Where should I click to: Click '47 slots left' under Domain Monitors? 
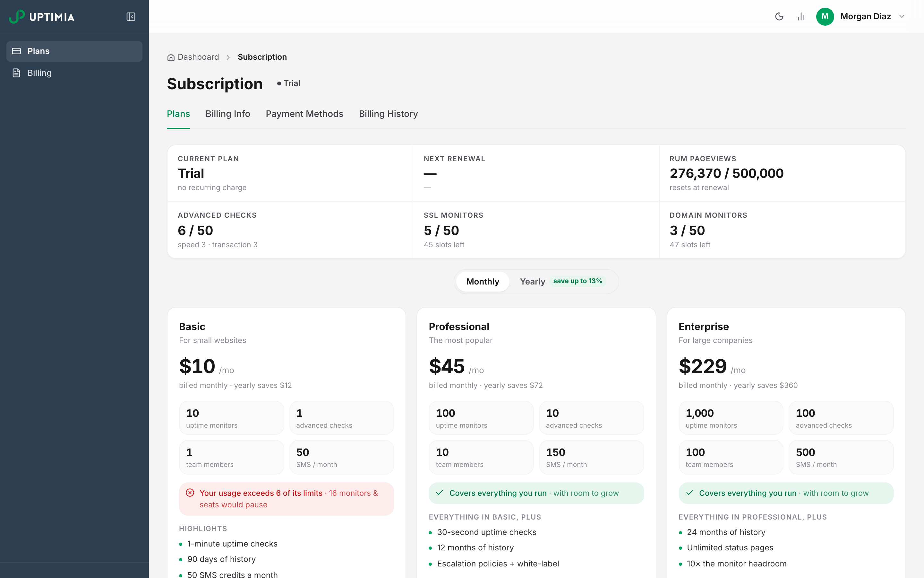click(x=689, y=245)
